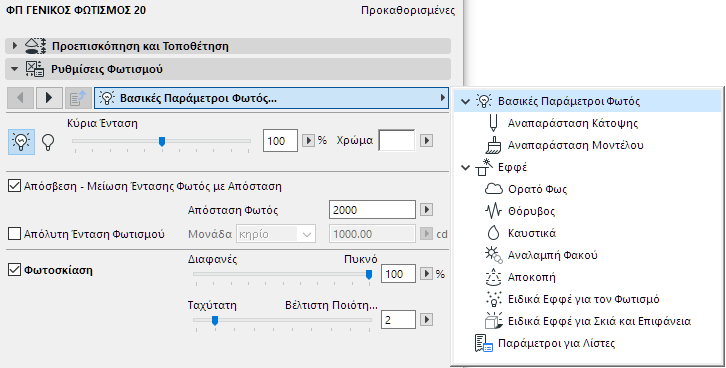
Task: Click the pencil icon for Αναπαράσταση Κάτοψης
Action: [493, 123]
